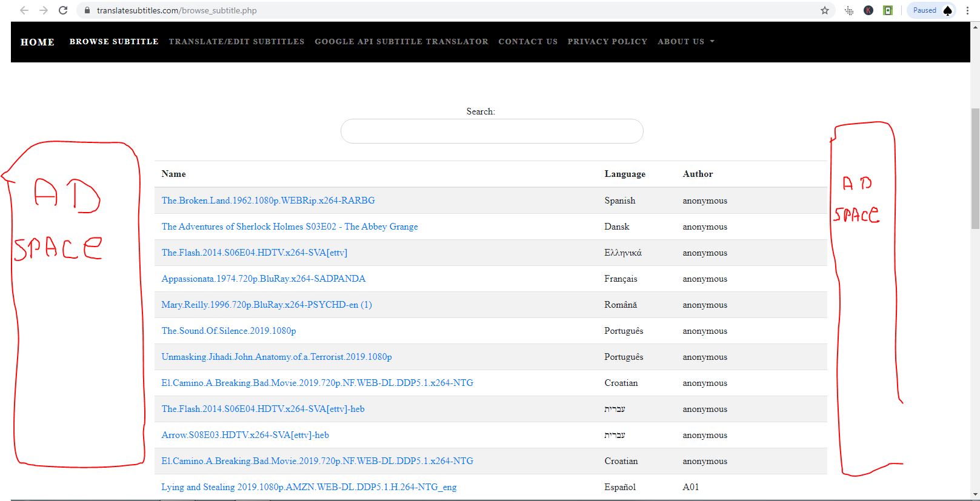The image size is (980, 501).
Task: Reload the page with the refresh icon
Action: pyautogui.click(x=63, y=10)
